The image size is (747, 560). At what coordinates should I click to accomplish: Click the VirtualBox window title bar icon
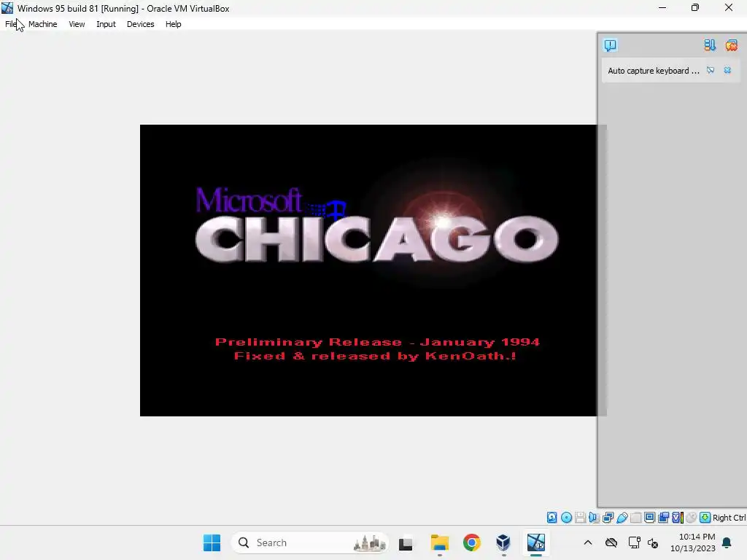point(7,8)
